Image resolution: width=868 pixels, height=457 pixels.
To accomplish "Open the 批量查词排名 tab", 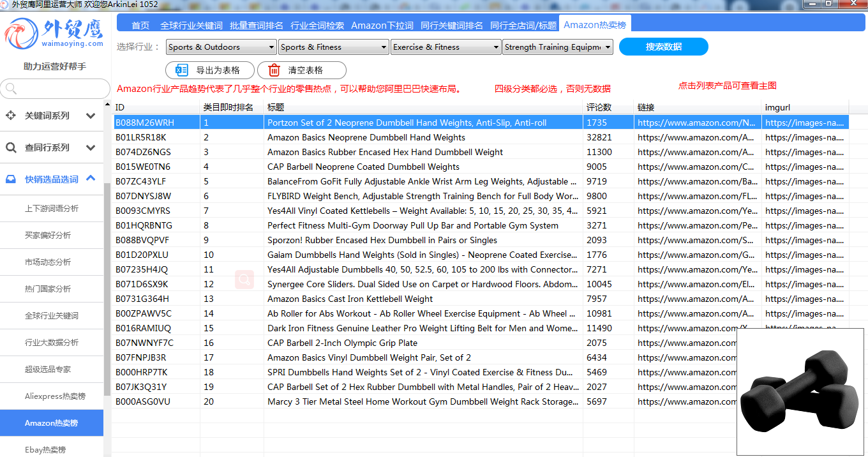I will [257, 26].
